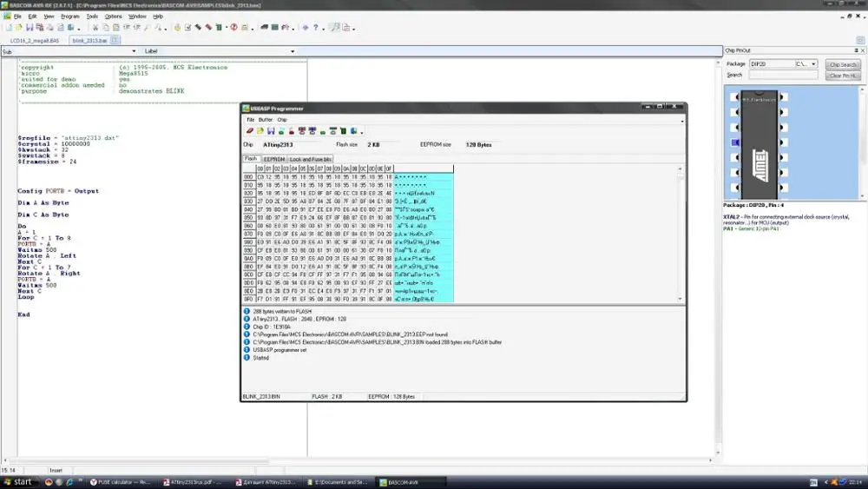The image size is (868, 489).
Task: Open the Program menu in BASCOM-AVR
Action: [69, 17]
